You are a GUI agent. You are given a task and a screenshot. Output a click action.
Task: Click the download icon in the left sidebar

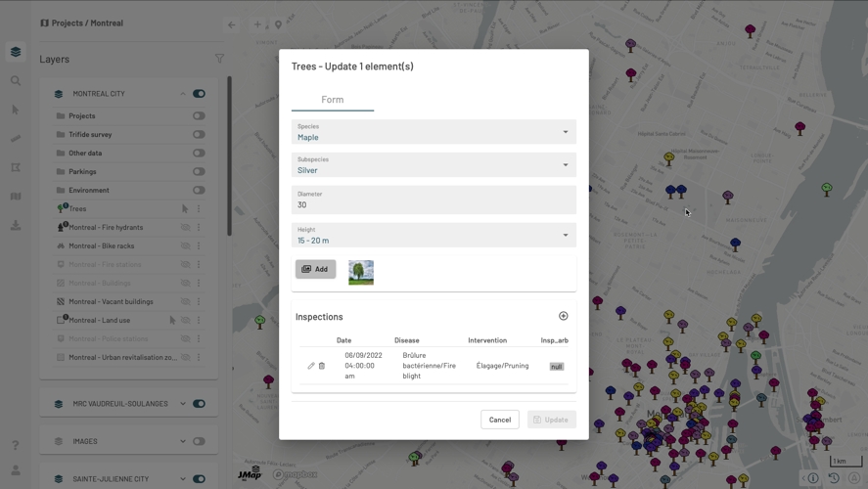point(16,225)
